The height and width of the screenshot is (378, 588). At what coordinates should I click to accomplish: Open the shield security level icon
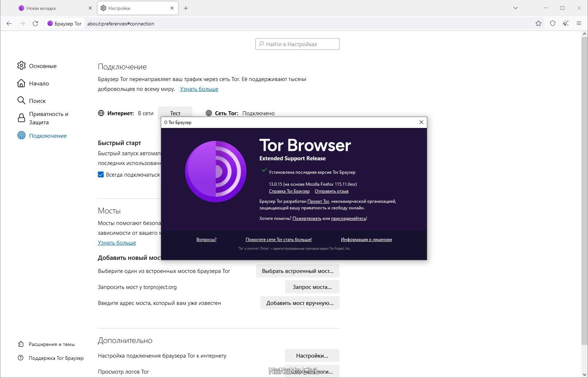(x=553, y=24)
